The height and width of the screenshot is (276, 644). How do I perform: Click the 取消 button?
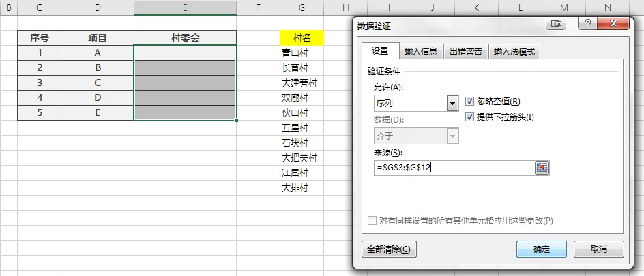[x=598, y=249]
